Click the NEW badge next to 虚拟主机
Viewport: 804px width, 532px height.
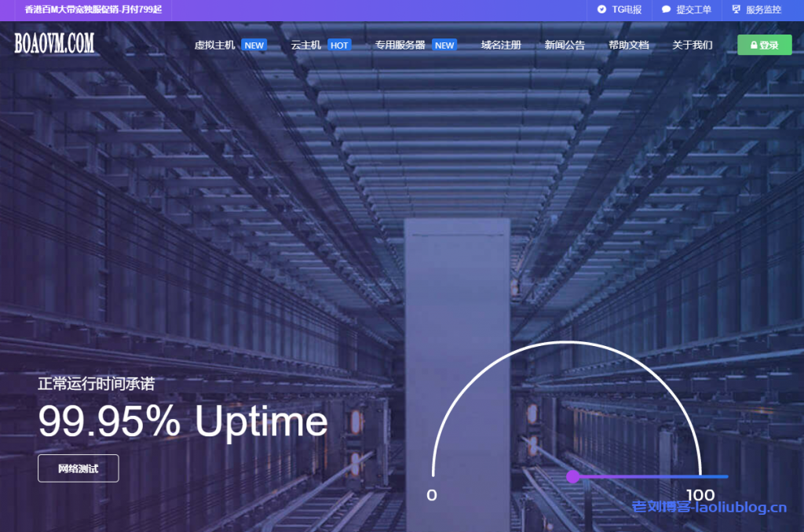click(x=254, y=46)
